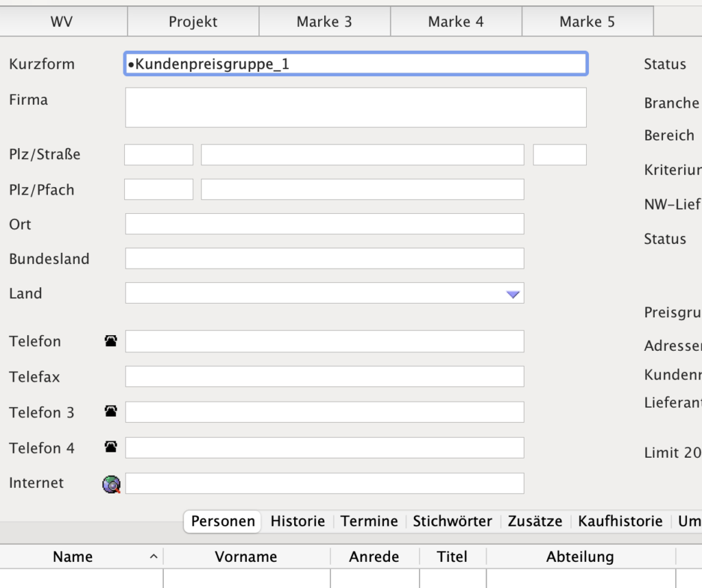The width and height of the screenshot is (702, 588).
Task: Click the Vorname column header
Action: [x=246, y=556]
